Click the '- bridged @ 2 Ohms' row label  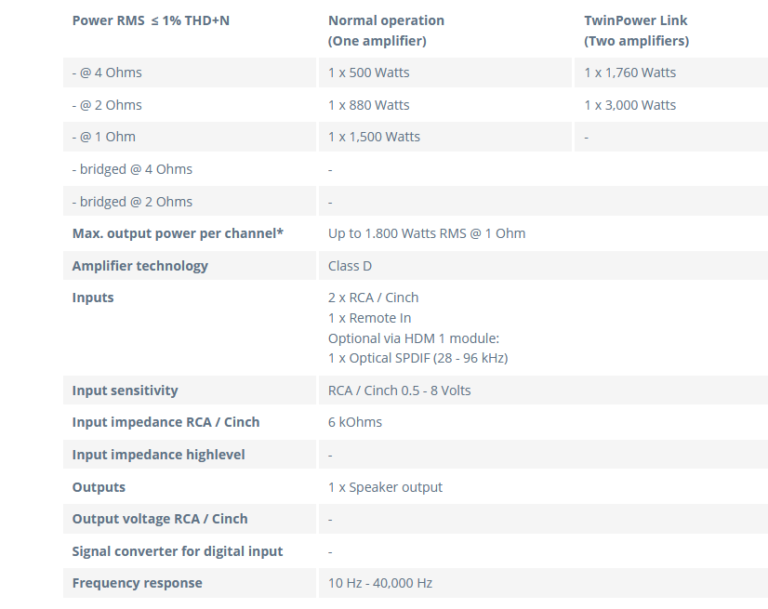click(132, 201)
